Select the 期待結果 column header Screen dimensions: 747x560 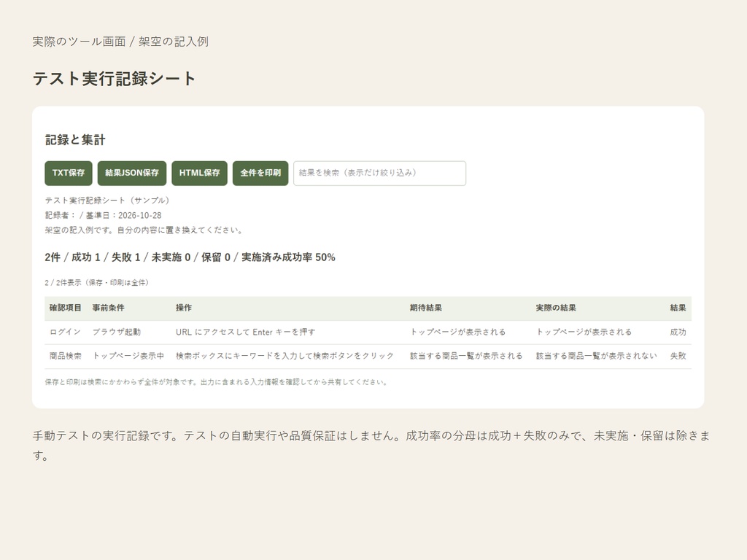425,308
